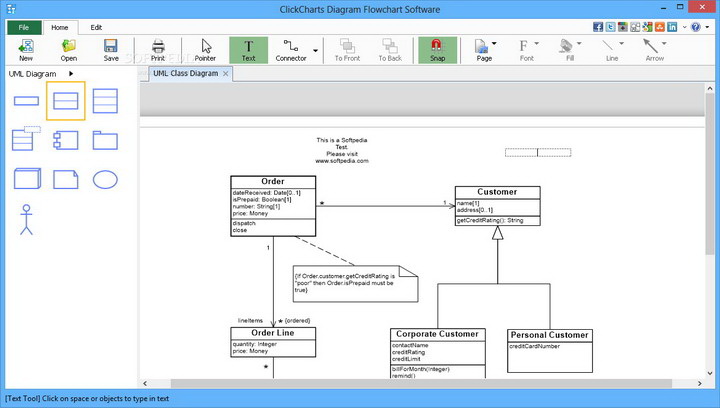Screen dimensions: 720x408
Task: Open the File menu
Action: coord(24,28)
